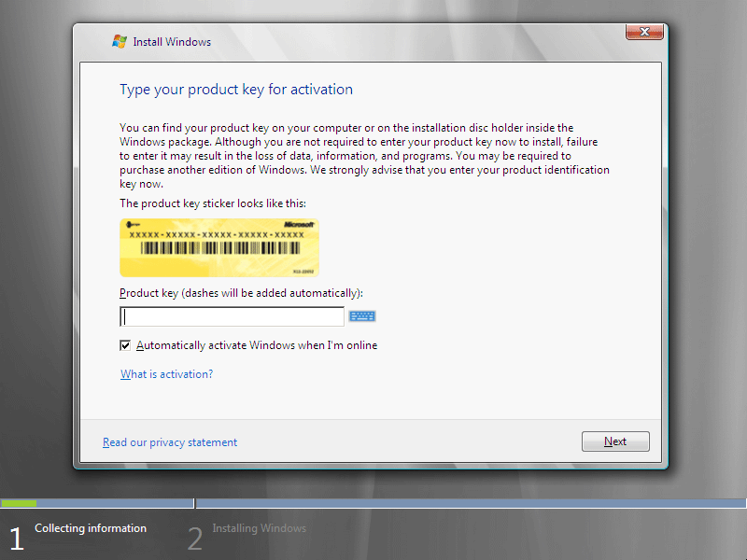Click the barcode on the product key sticker

click(221, 250)
